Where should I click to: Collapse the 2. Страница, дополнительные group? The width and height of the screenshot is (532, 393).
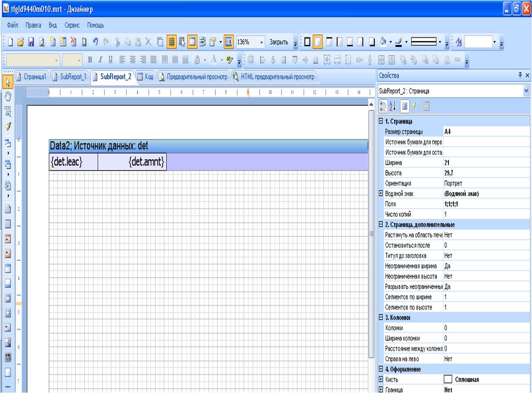381,225
